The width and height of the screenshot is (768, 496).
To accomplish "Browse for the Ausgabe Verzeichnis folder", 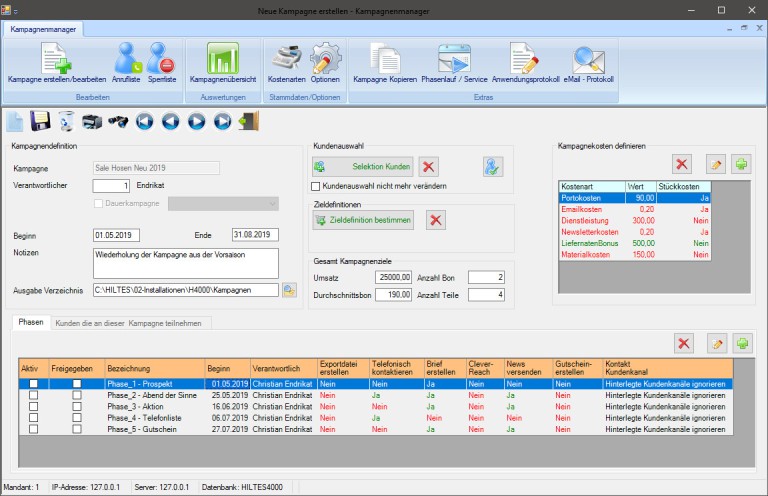I will point(290,290).
